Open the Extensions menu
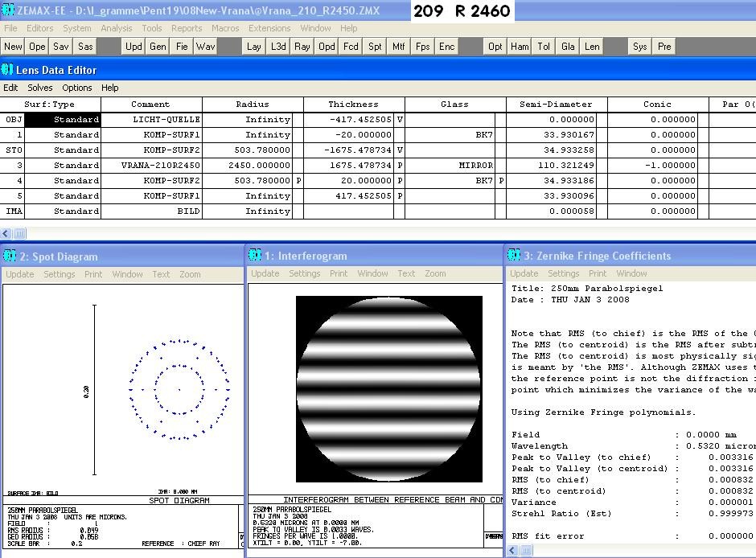 click(x=269, y=28)
